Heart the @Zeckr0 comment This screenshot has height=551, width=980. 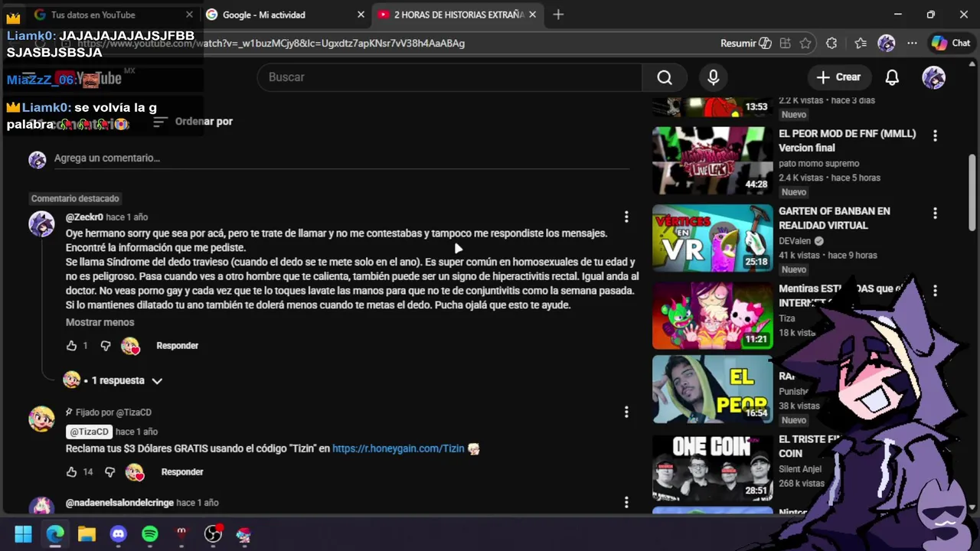click(x=130, y=346)
